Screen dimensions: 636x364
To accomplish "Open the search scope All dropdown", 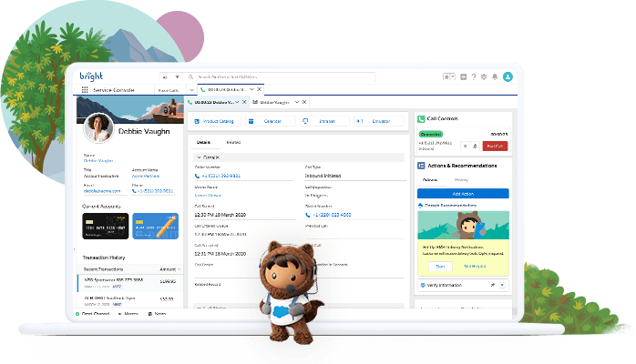I will (x=170, y=76).
